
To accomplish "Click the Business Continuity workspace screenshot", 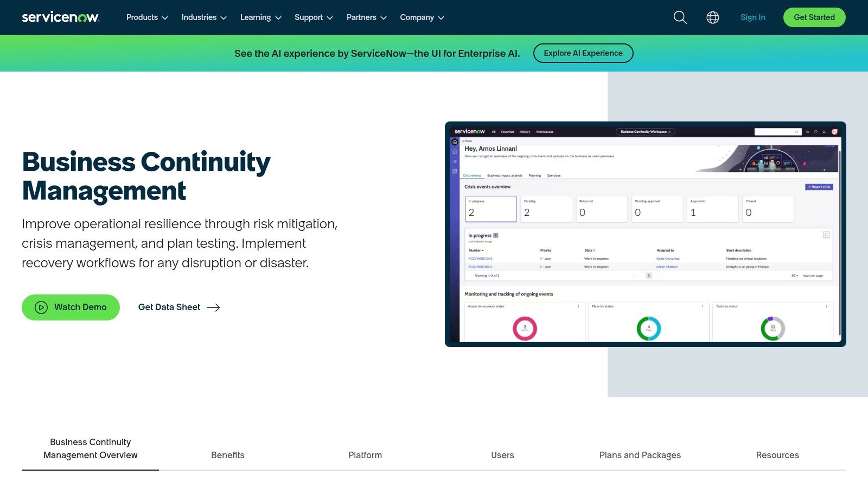I will (645, 234).
